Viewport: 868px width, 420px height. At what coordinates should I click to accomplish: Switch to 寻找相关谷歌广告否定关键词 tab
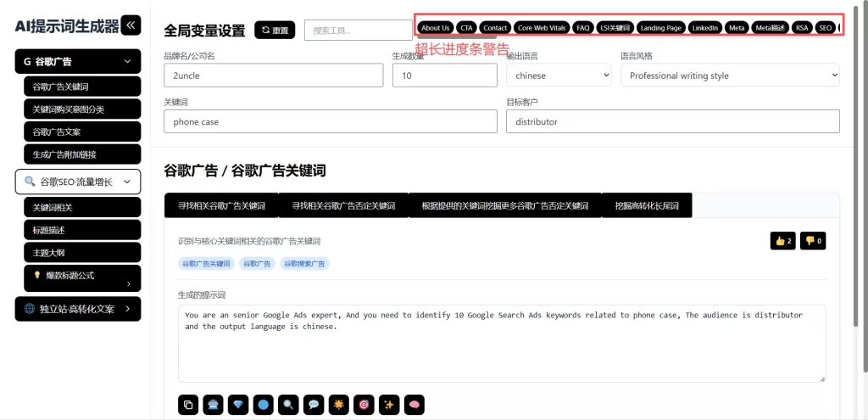(343, 205)
